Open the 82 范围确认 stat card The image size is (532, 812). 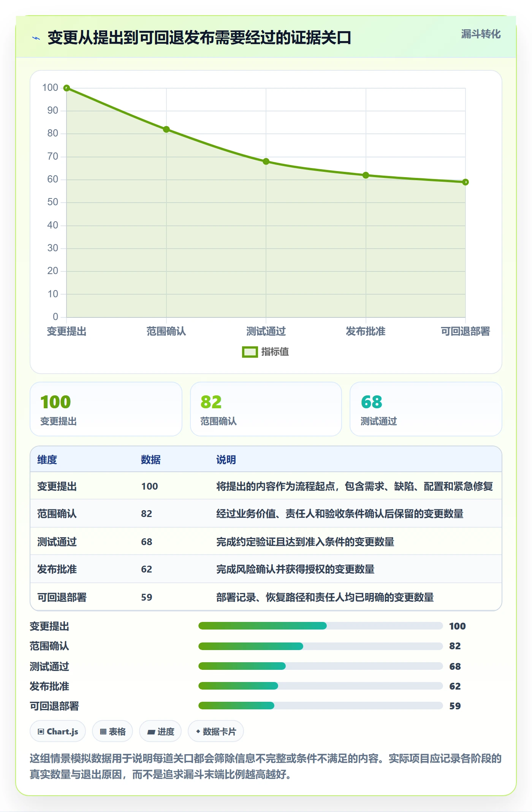click(266, 409)
